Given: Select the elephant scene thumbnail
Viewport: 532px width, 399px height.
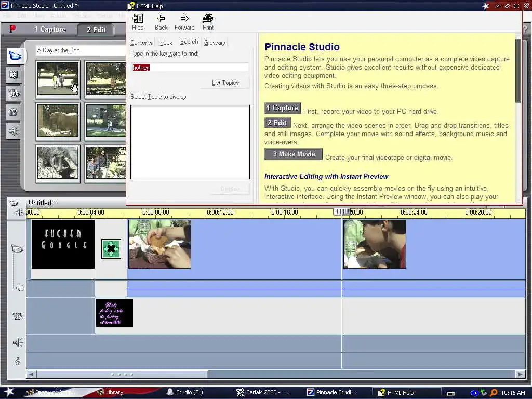Looking at the screenshot, I should click(58, 122).
